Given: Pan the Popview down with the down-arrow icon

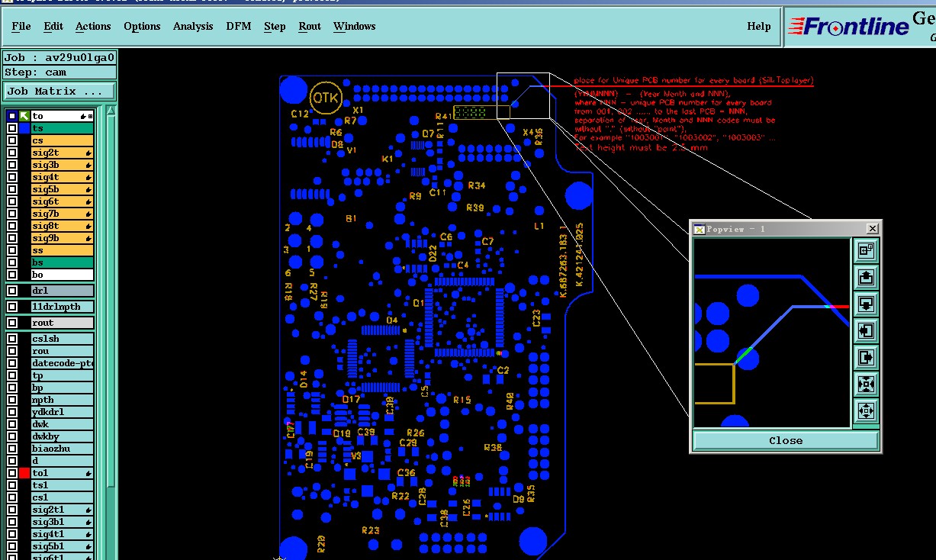Looking at the screenshot, I should pos(865,304).
